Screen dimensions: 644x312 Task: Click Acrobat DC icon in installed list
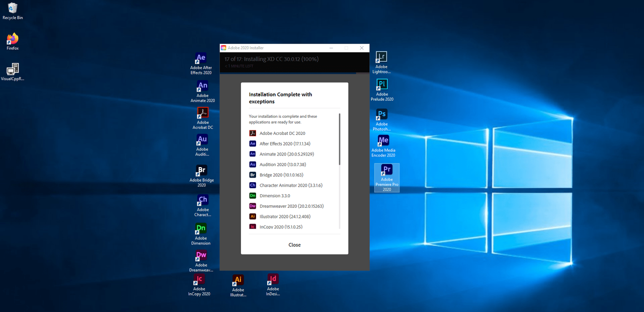pyautogui.click(x=253, y=133)
